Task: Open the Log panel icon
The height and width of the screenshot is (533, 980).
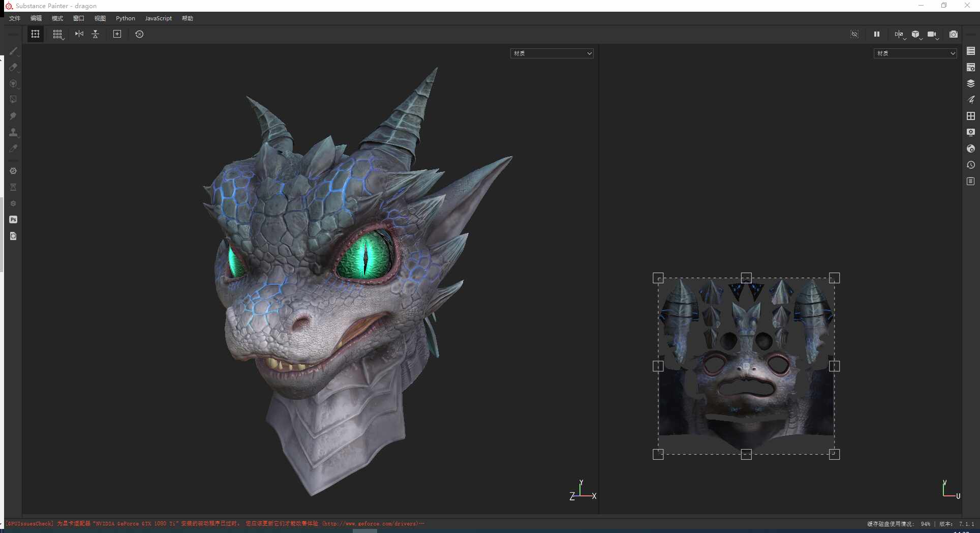Action: tap(971, 182)
